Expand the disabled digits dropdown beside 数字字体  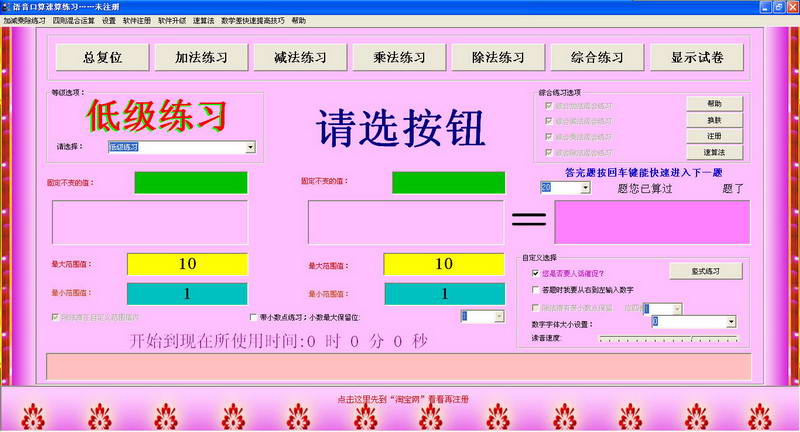tap(677, 309)
